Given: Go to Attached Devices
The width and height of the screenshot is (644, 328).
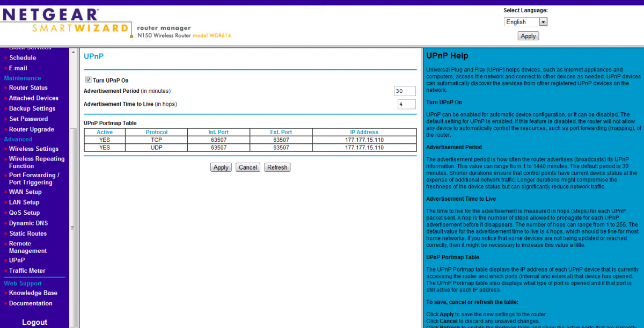Looking at the screenshot, I should coord(33,98).
